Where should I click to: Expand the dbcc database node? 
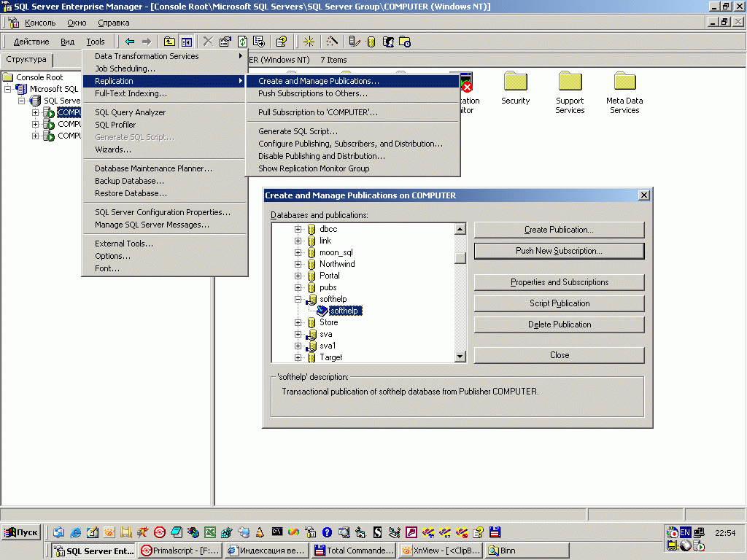pyautogui.click(x=298, y=229)
